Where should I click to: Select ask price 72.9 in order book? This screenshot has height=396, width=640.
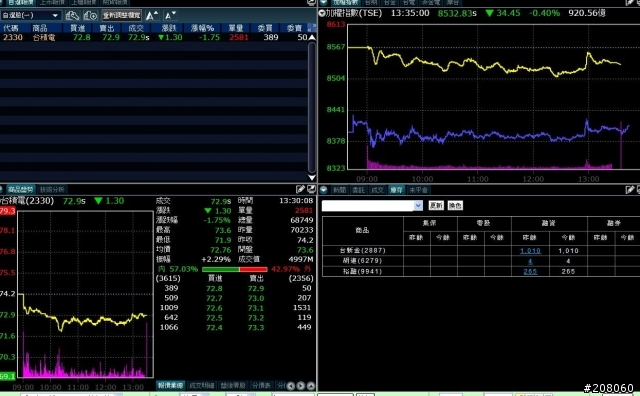256,288
